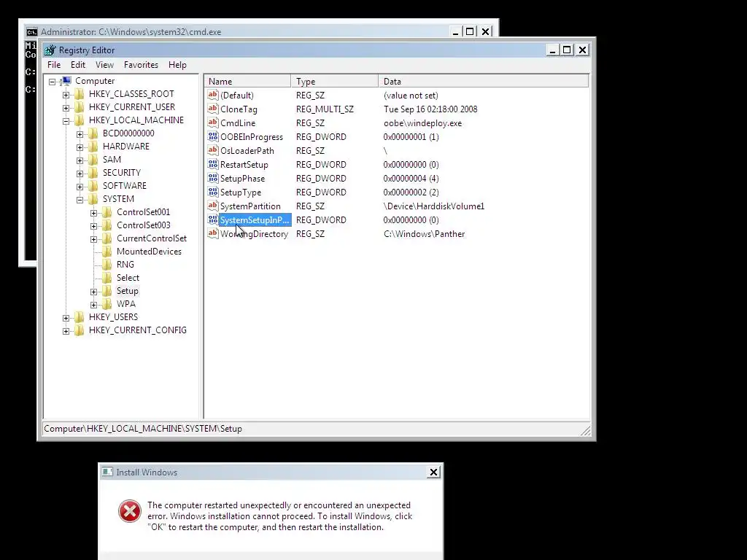Click the oobe\windeploy.exe data cell
Image resolution: width=747 pixels, height=560 pixels.
point(422,122)
